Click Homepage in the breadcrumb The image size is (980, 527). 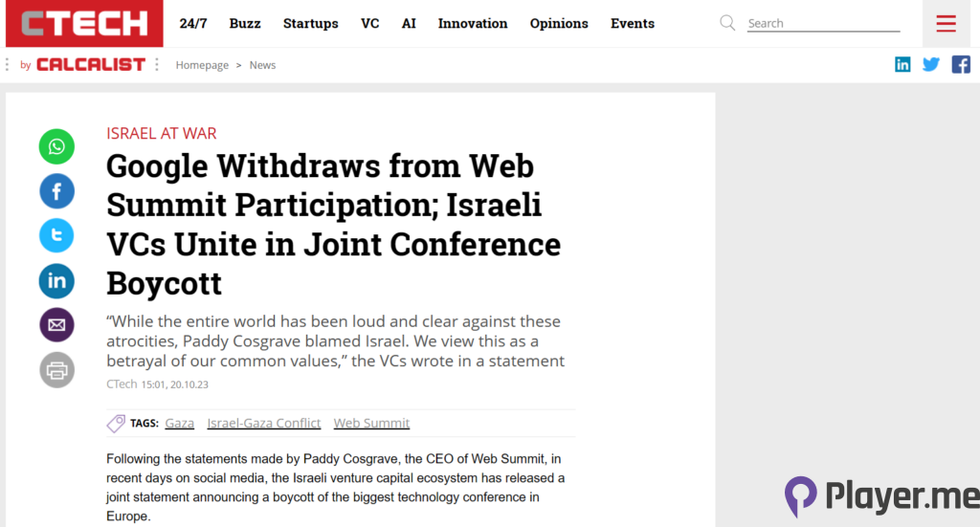202,65
